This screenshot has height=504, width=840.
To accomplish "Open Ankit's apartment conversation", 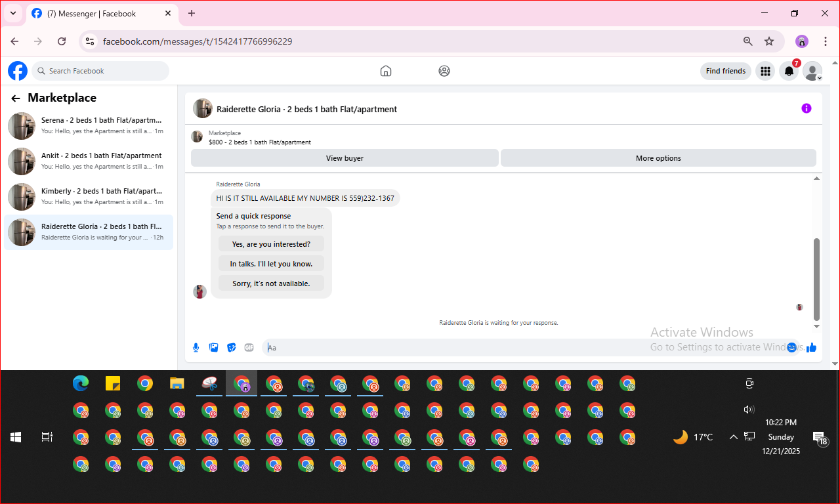I will click(89, 161).
